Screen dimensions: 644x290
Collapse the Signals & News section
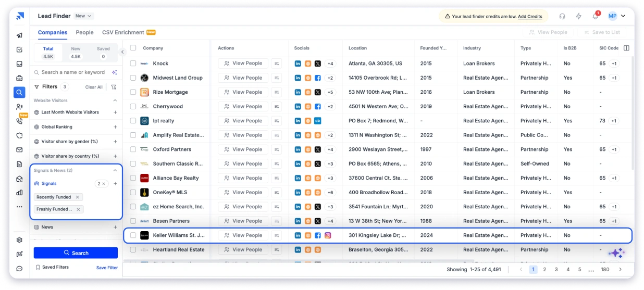coord(115,170)
